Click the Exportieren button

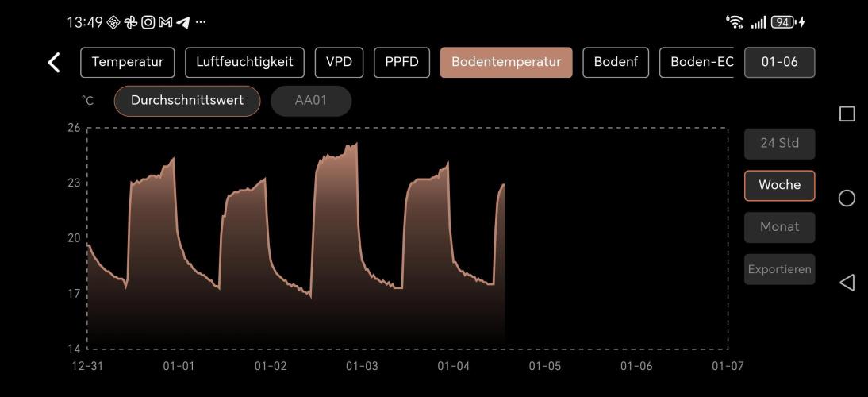[x=779, y=269]
